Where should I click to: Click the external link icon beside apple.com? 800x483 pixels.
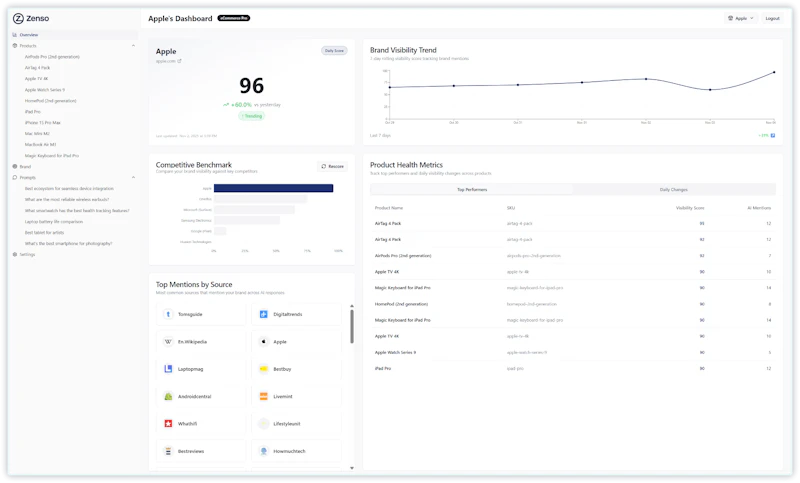[179, 61]
